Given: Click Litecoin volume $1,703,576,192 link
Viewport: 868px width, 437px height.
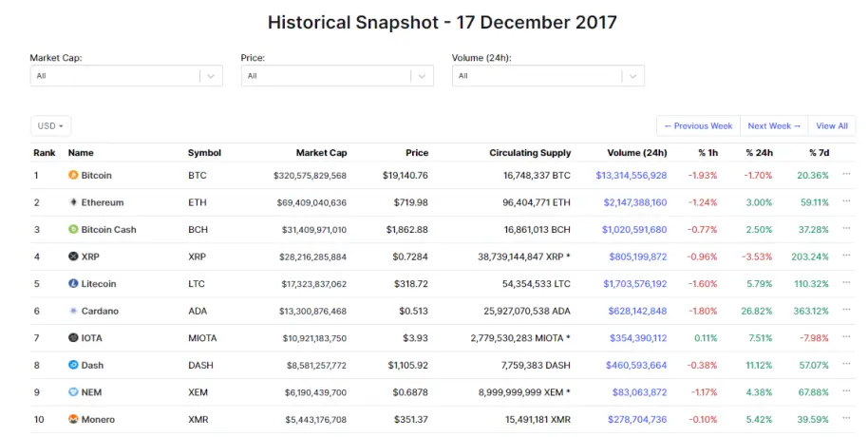Looking at the screenshot, I should click(x=635, y=284).
